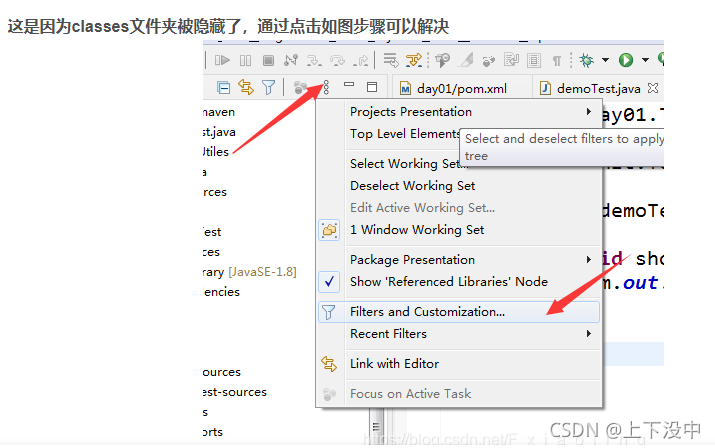Click the Drop to Frame toolbar icon
715x448 pixels.
pyautogui.click(x=391, y=60)
